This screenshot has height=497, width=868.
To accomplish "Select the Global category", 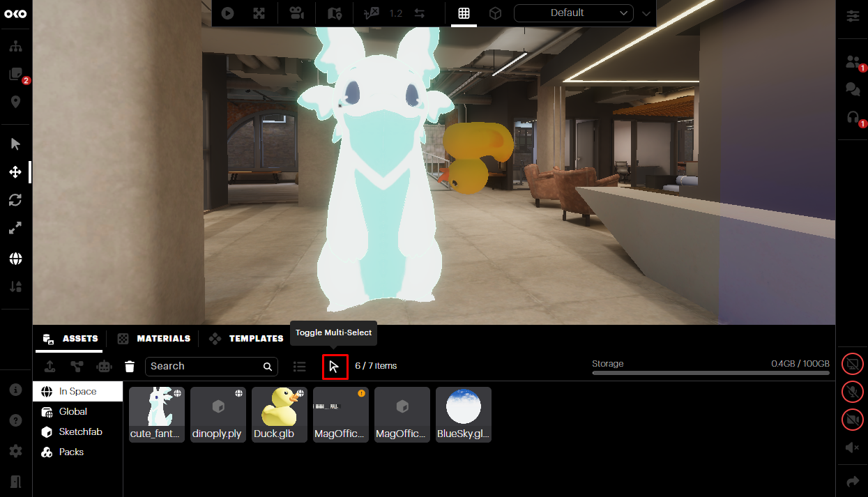I will coord(77,412).
